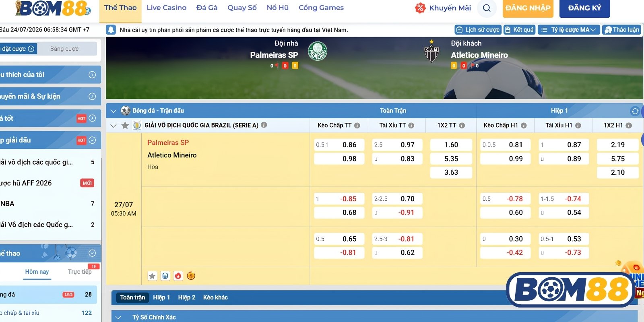Open info icon next to Tài Xỉu H1
Viewport: 644px width, 322px height.
pos(578,126)
